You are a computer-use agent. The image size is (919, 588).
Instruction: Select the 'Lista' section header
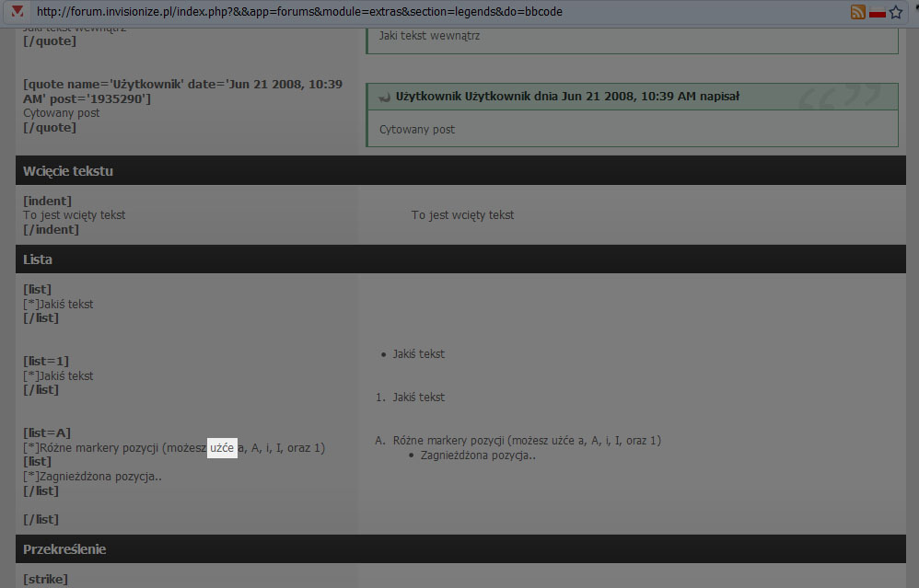38,259
